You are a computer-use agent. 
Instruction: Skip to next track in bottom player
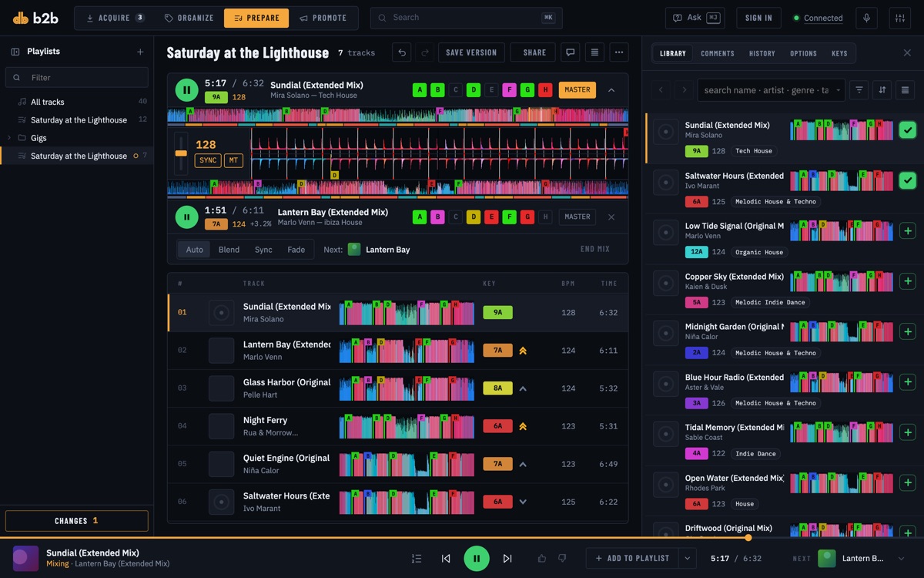(507, 559)
